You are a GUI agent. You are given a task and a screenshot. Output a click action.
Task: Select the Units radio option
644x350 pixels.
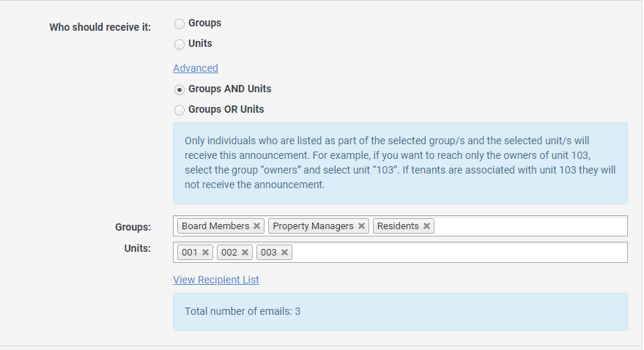tap(179, 44)
